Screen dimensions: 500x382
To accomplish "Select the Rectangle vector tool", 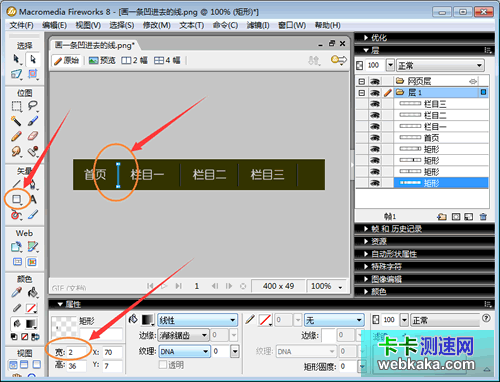I will (x=17, y=199).
